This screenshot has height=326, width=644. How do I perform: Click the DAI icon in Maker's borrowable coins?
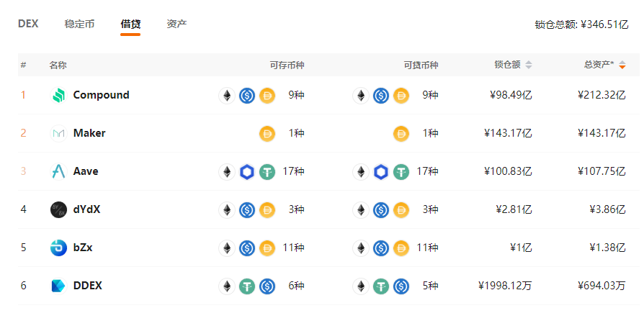(x=401, y=134)
